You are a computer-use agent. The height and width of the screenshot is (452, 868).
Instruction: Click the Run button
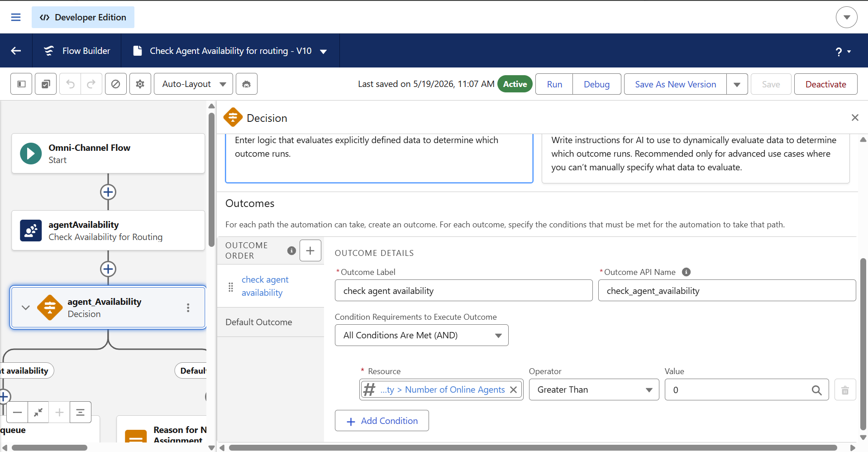point(554,84)
